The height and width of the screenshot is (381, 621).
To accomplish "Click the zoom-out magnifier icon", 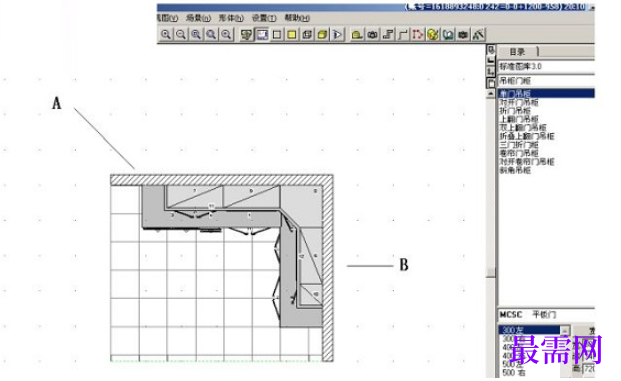I will [181, 34].
